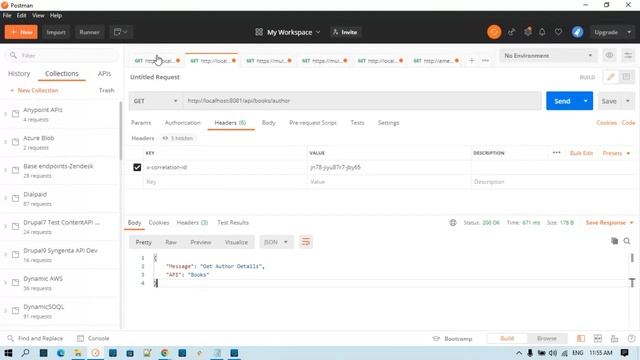The width and height of the screenshot is (640, 360).
Task: Click the environment quick look eye icon
Action: [x=609, y=55]
